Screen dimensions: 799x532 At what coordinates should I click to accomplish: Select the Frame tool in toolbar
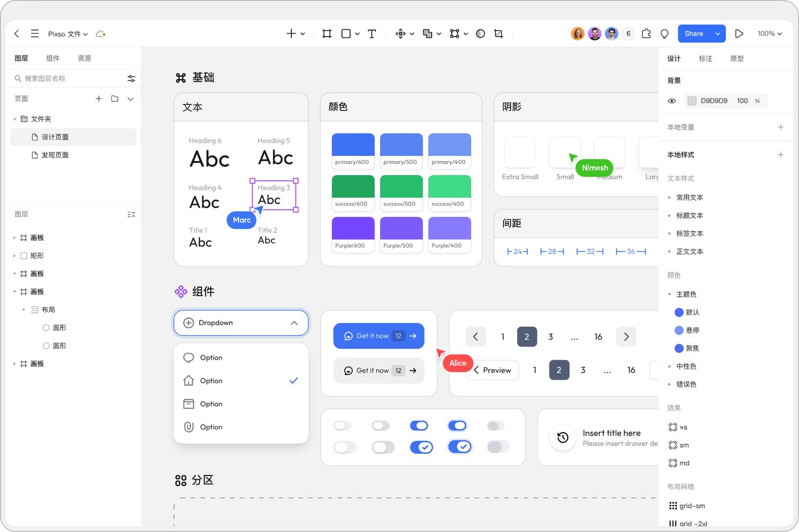click(327, 34)
